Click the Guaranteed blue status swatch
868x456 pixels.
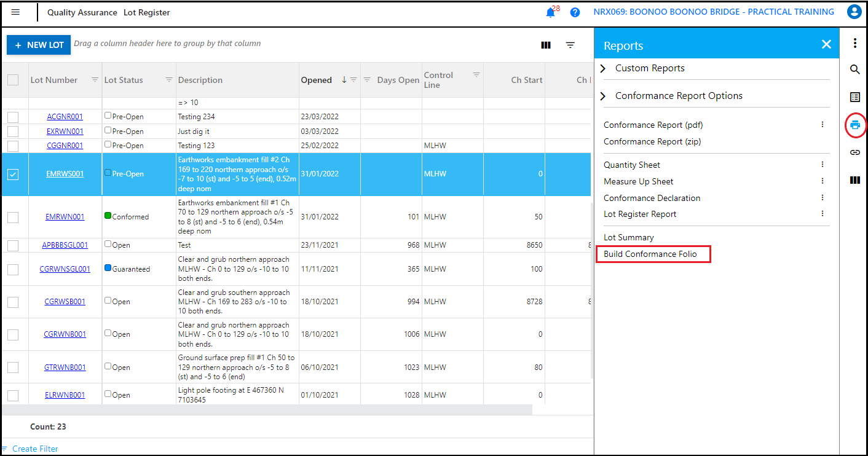click(x=108, y=269)
